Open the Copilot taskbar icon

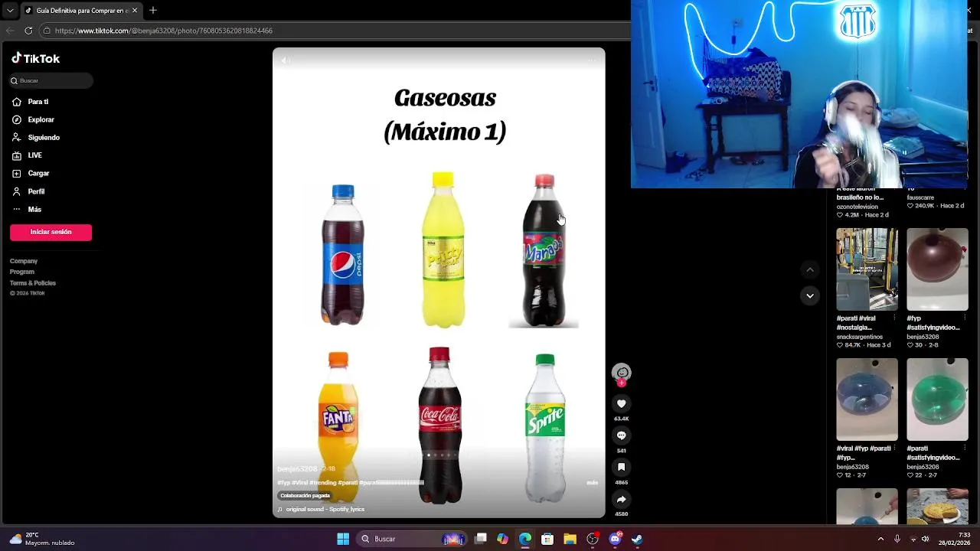[x=502, y=539]
